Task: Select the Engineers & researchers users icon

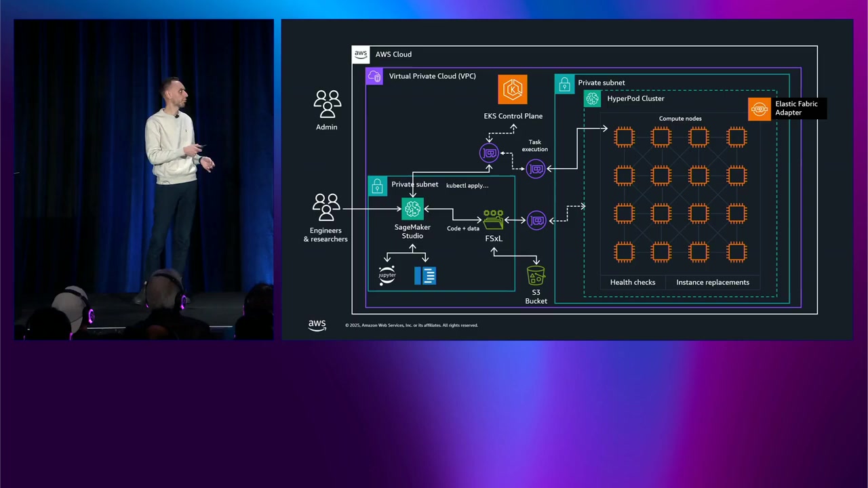Action: click(x=326, y=207)
